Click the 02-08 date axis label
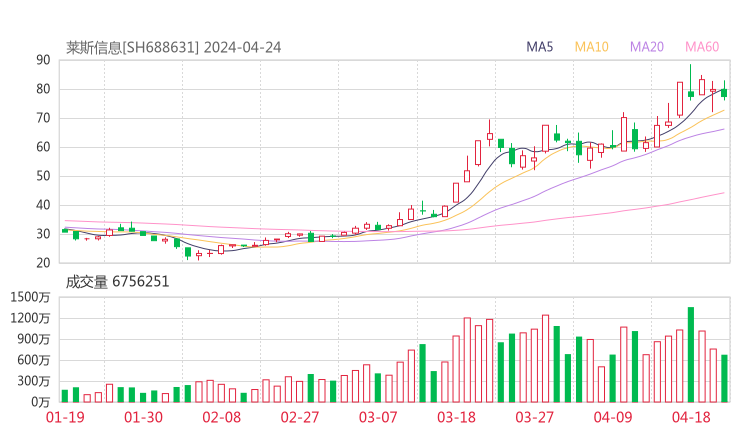Image resolution: width=740 pixels, height=440 pixels. point(221,417)
